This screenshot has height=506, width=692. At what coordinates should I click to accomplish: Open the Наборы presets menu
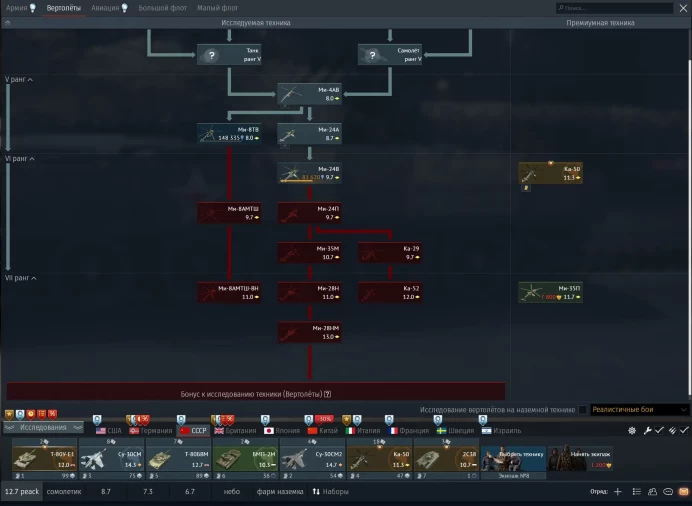331,491
